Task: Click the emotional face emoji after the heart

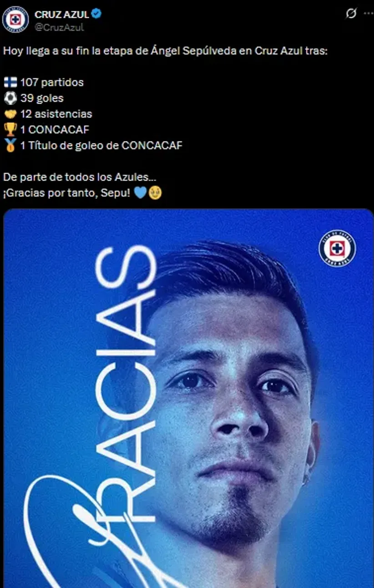Action: [155, 193]
